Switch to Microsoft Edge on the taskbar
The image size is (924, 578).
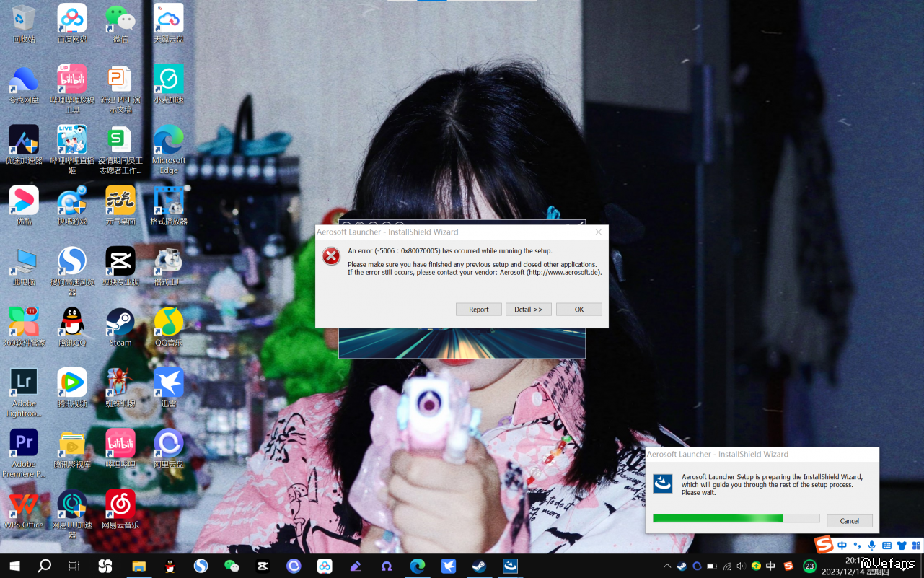[418, 566]
